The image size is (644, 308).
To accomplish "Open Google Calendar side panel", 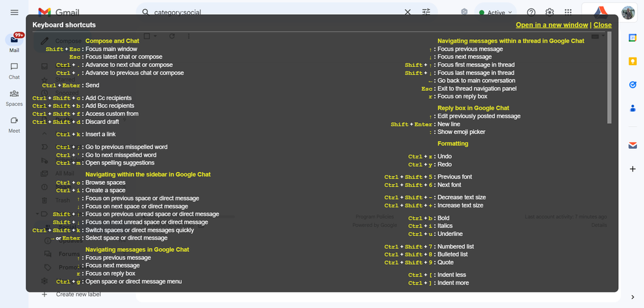I will pos(632,38).
